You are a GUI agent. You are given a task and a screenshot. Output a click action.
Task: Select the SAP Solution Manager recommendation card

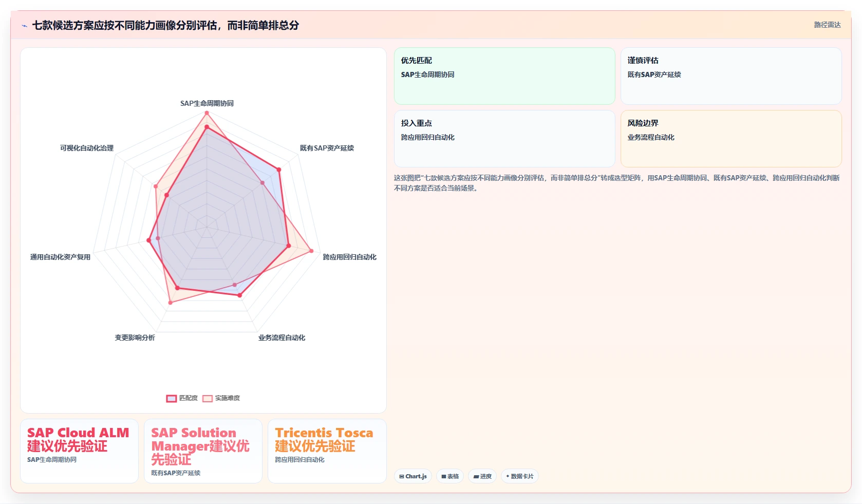(x=203, y=451)
